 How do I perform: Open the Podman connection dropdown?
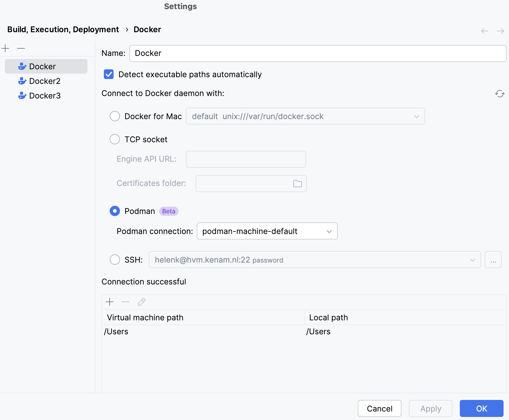pos(329,231)
